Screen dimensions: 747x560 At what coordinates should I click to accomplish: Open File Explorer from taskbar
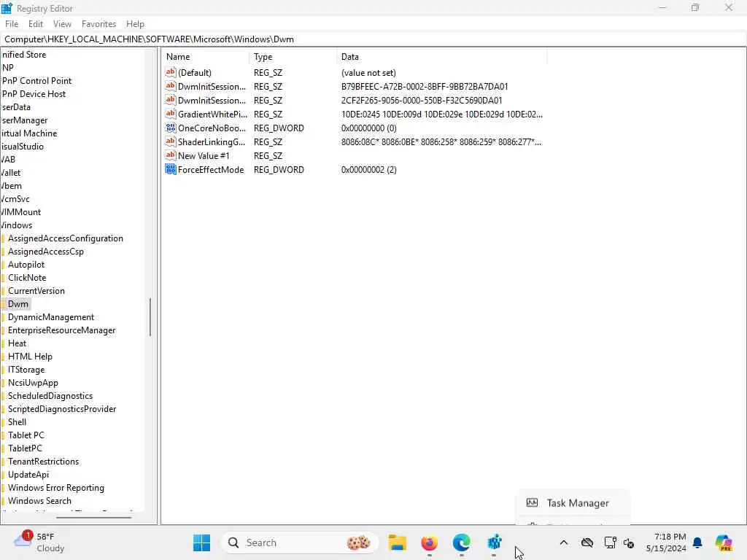397,542
